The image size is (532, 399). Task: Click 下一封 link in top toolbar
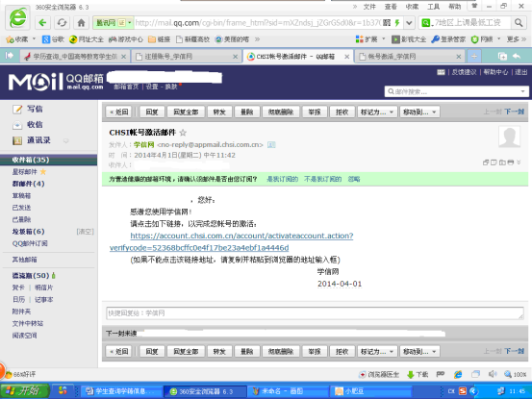coord(515,112)
